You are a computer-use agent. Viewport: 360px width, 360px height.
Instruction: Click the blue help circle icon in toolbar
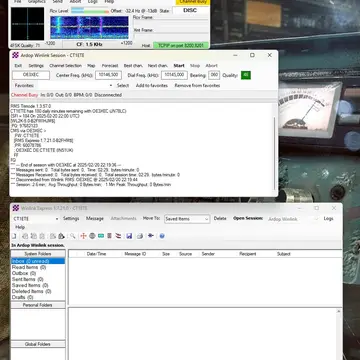(x=162, y=236)
